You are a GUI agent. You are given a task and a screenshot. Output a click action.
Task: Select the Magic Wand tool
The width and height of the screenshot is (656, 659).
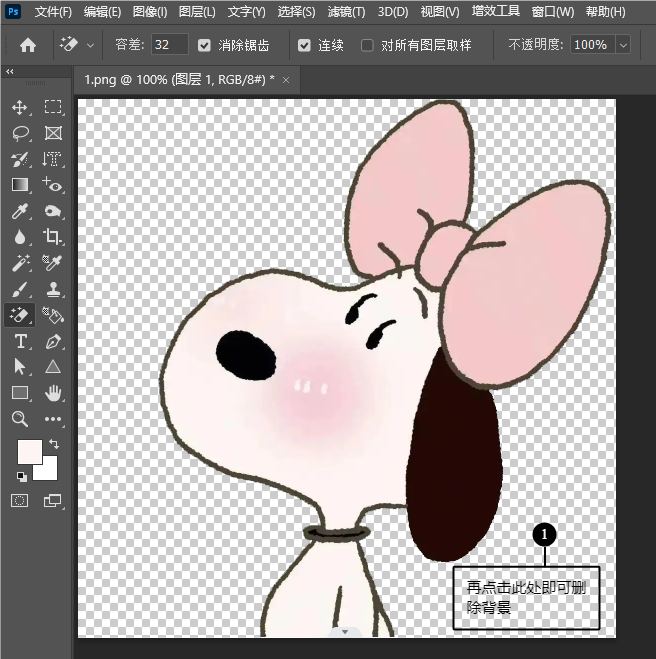[20, 263]
